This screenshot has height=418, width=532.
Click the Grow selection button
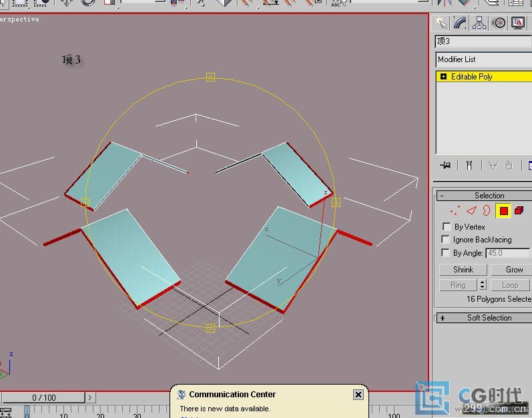512,269
